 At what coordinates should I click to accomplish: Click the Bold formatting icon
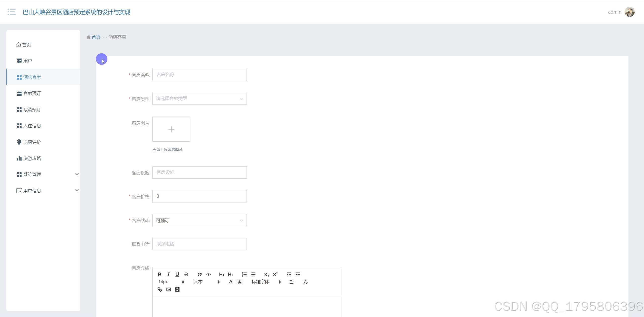[160, 274]
